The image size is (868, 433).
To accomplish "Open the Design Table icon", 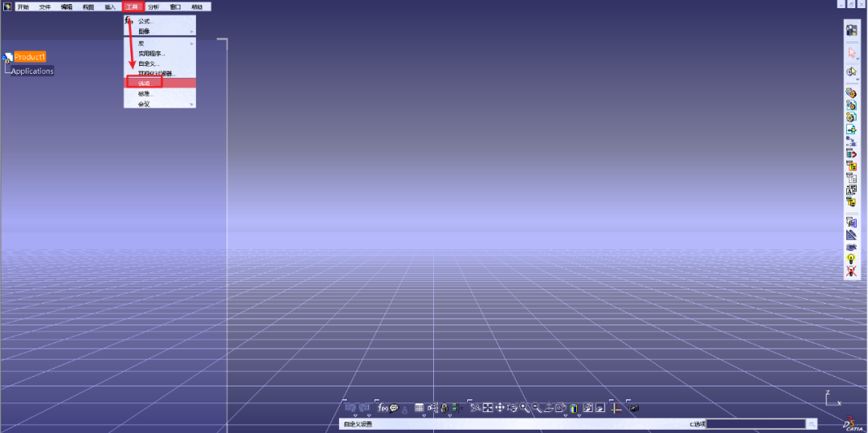I will (x=419, y=407).
